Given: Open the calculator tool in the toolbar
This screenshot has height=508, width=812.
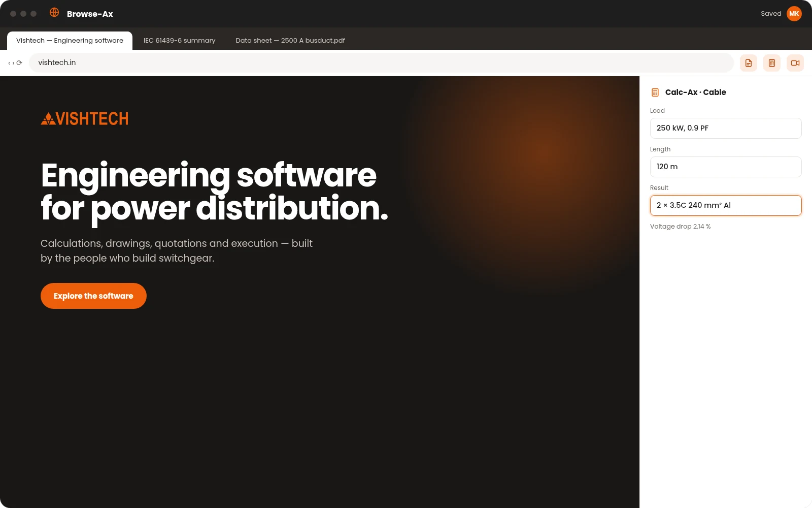Looking at the screenshot, I should pyautogui.click(x=772, y=63).
